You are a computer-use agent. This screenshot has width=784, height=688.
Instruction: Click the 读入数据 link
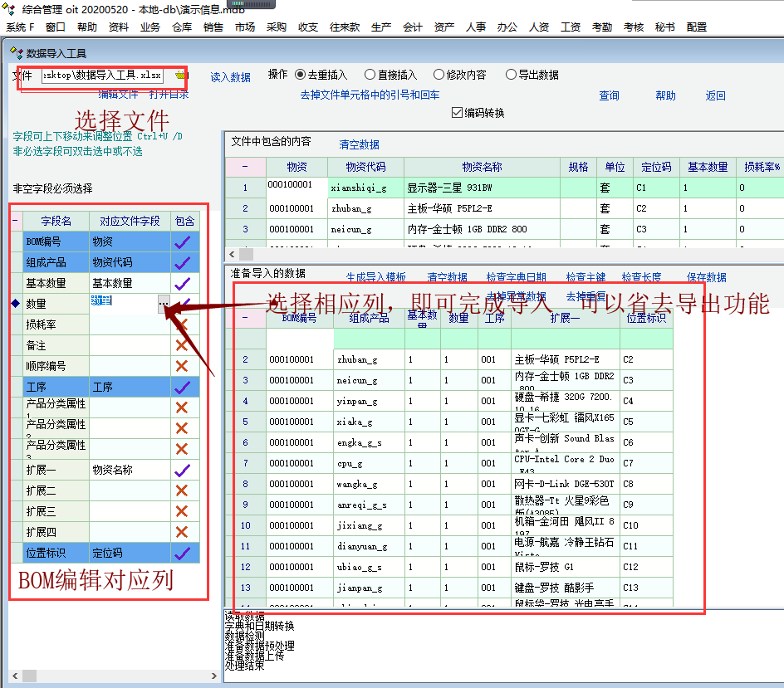230,77
